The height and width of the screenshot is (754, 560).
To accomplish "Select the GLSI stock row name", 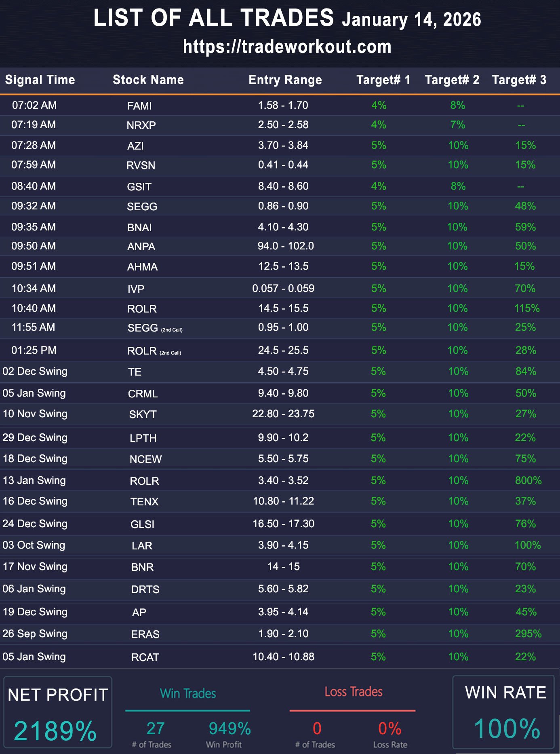I will coord(142,524).
